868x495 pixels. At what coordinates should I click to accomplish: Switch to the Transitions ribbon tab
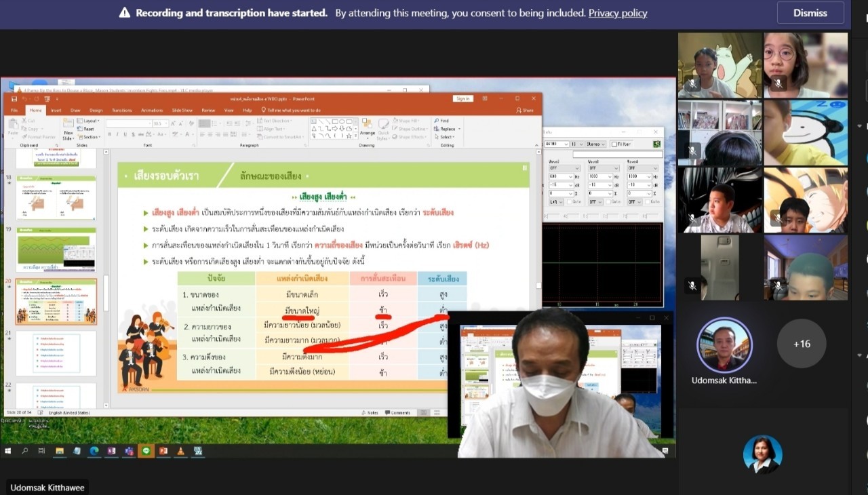(122, 110)
